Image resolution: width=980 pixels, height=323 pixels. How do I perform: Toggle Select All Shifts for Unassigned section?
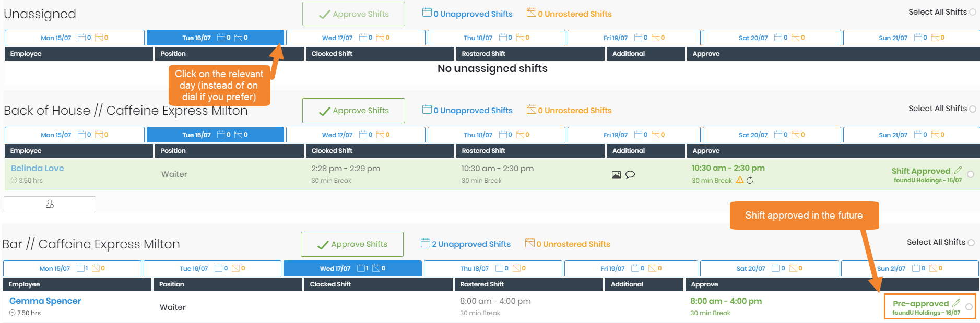pos(972,12)
